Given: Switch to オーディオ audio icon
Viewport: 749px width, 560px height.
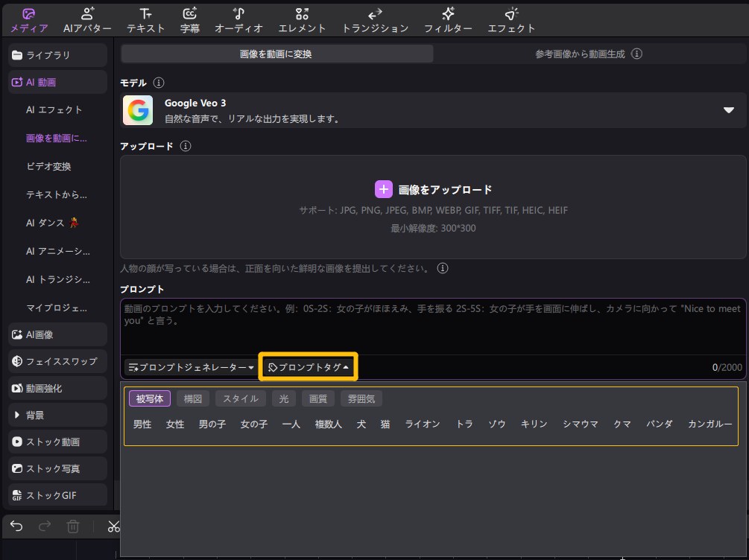Looking at the screenshot, I should (x=238, y=13).
